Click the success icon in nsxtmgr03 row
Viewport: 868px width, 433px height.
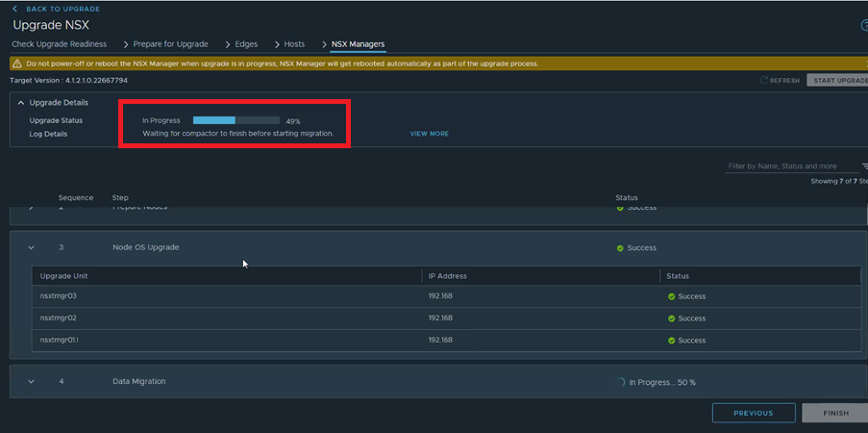click(671, 296)
